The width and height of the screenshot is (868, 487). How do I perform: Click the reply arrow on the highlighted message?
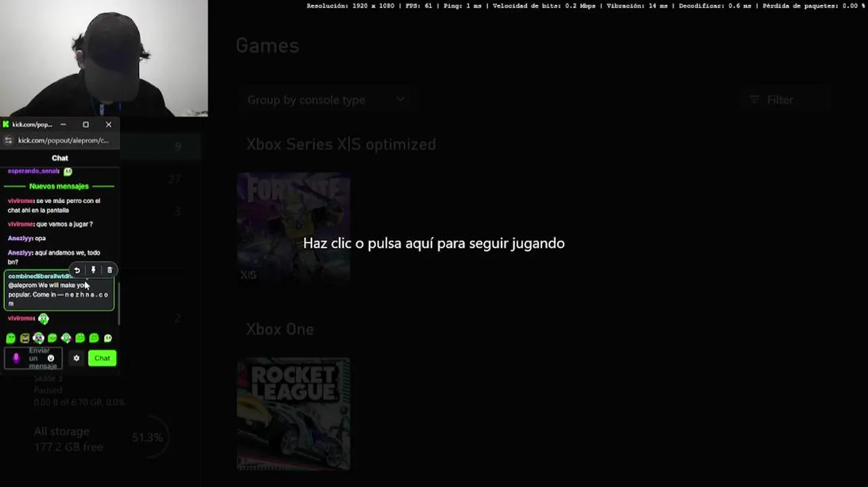pyautogui.click(x=77, y=270)
